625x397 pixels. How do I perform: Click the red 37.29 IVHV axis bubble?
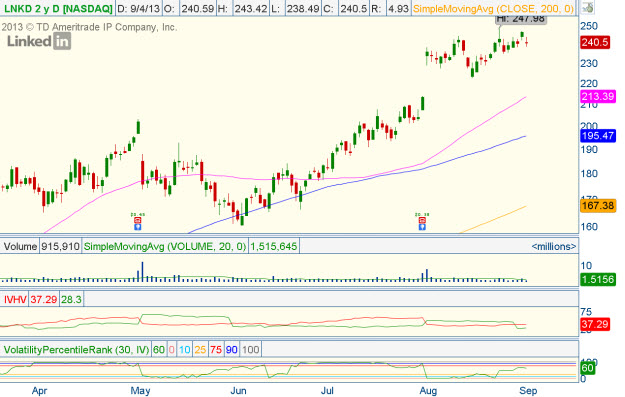pos(595,324)
